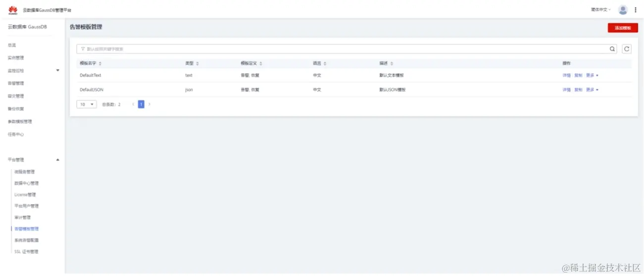Go to previous page arrow
This screenshot has height=276, width=644.
click(x=133, y=104)
